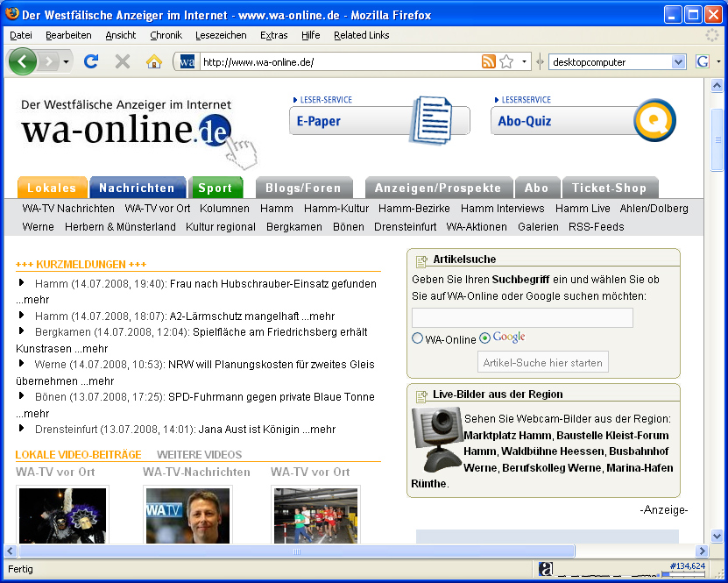Image resolution: width=728 pixels, height=583 pixels.
Task: Reload the current page
Action: pos(91,61)
